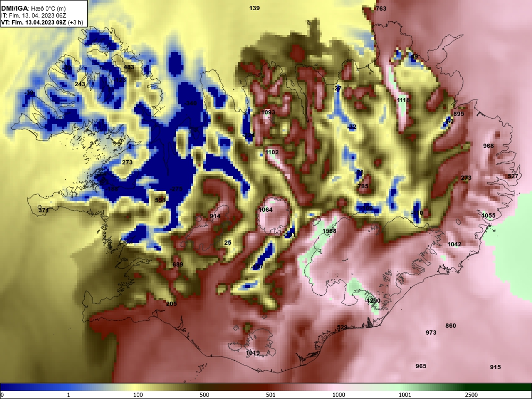Click the legend label 2500
The height and width of the screenshot is (399, 532).
pyautogui.click(x=471, y=395)
